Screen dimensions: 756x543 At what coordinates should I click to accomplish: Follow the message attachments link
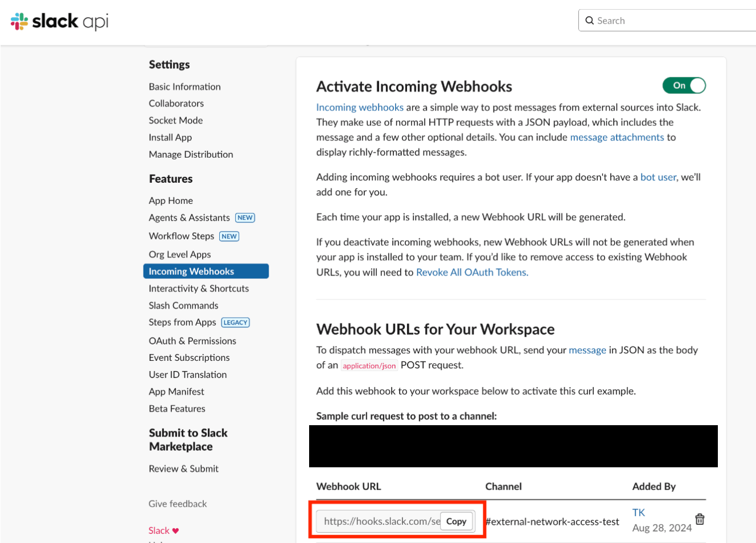click(x=617, y=137)
